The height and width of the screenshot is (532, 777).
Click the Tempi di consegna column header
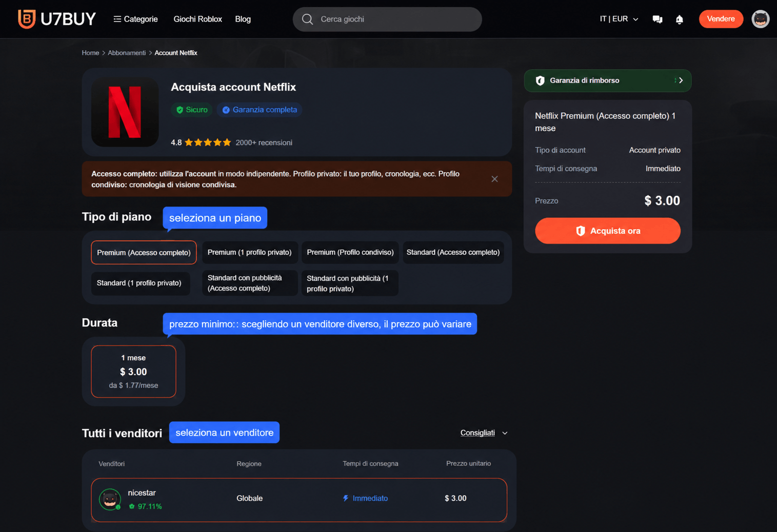click(370, 463)
